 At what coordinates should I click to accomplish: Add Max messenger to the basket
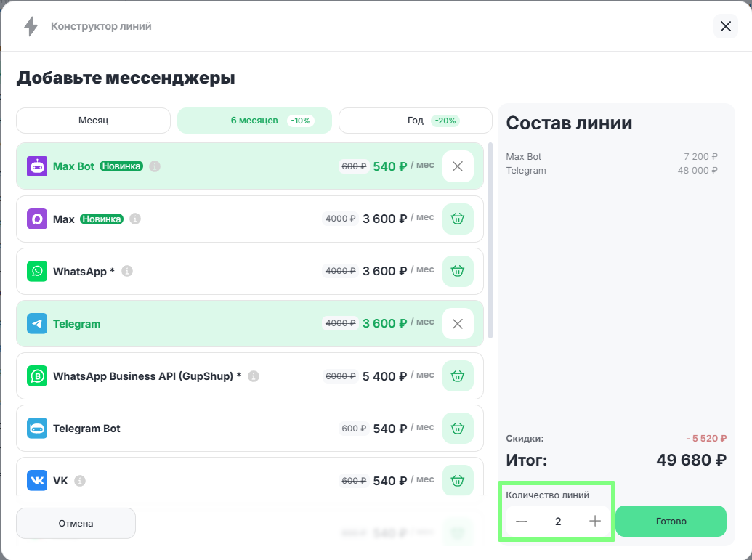click(458, 219)
